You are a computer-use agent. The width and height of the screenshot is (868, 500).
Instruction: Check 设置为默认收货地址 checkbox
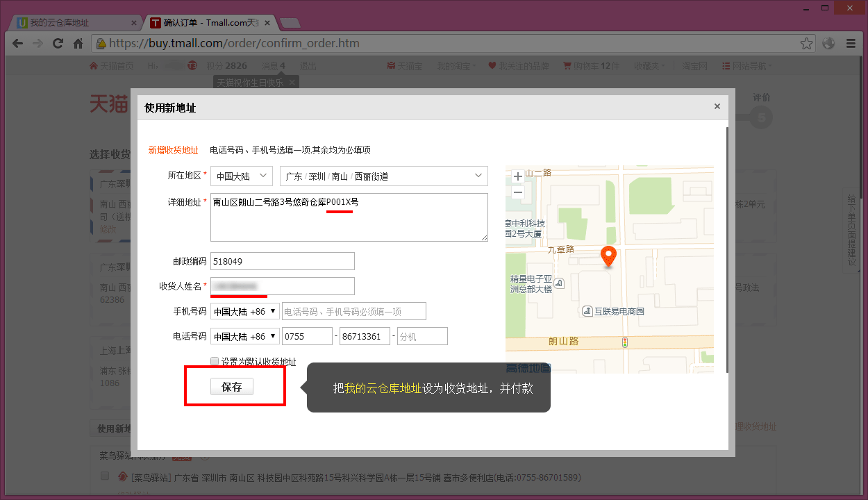[215, 361]
